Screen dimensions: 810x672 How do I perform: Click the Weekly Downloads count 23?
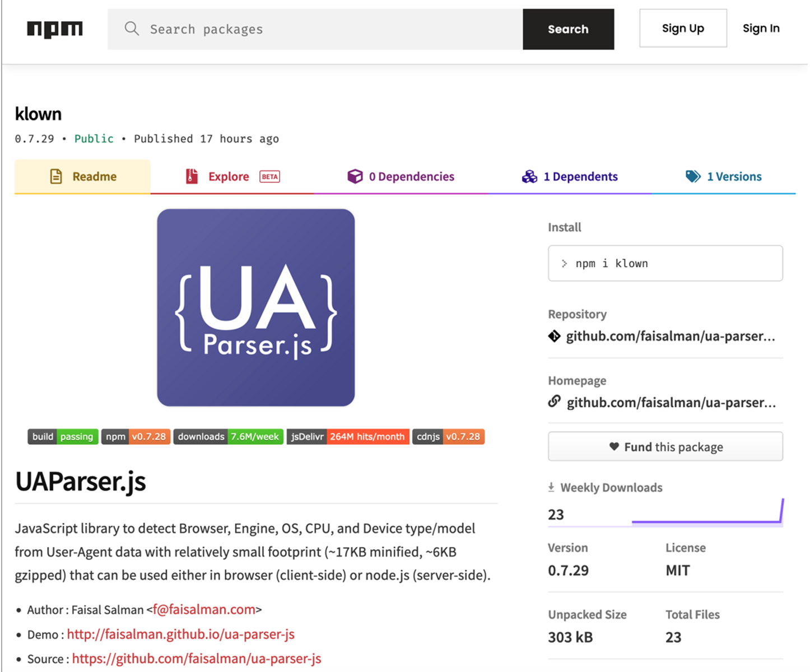[x=556, y=515]
